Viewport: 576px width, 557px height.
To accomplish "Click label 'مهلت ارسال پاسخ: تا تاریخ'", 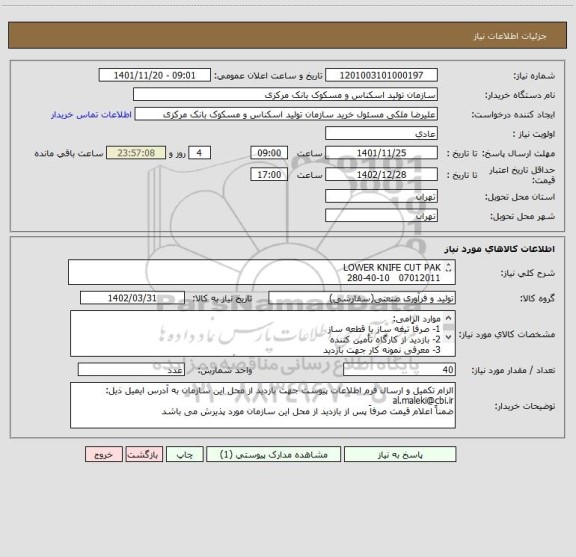I will (x=501, y=153).
